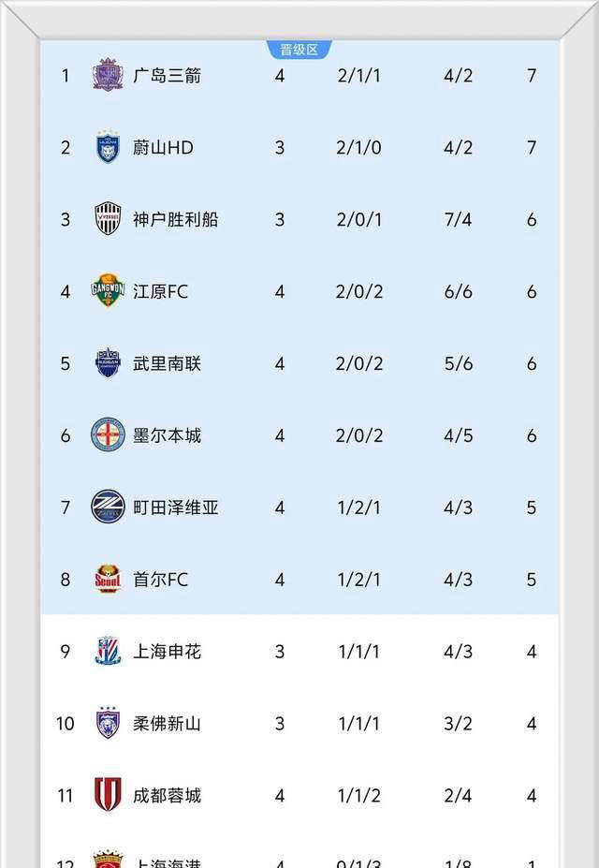Click the 成都蓉城 red striped crest
Viewport: 599px width, 868px height.
pyautogui.click(x=108, y=795)
